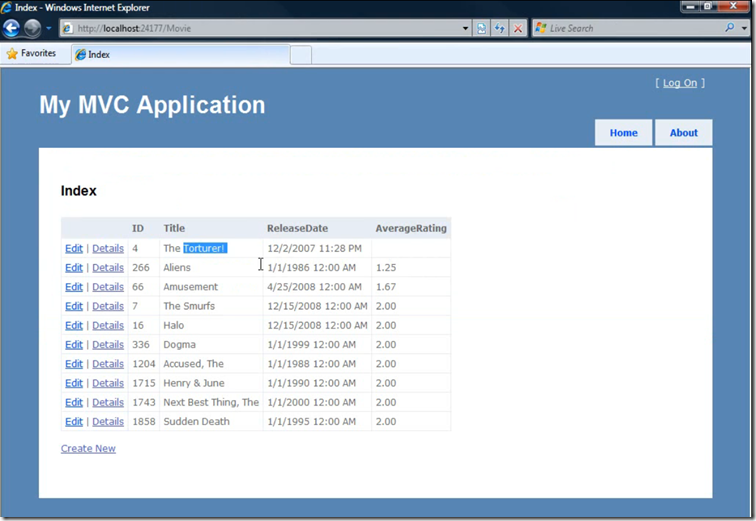Open the search provider dropdown arrow

744,28
